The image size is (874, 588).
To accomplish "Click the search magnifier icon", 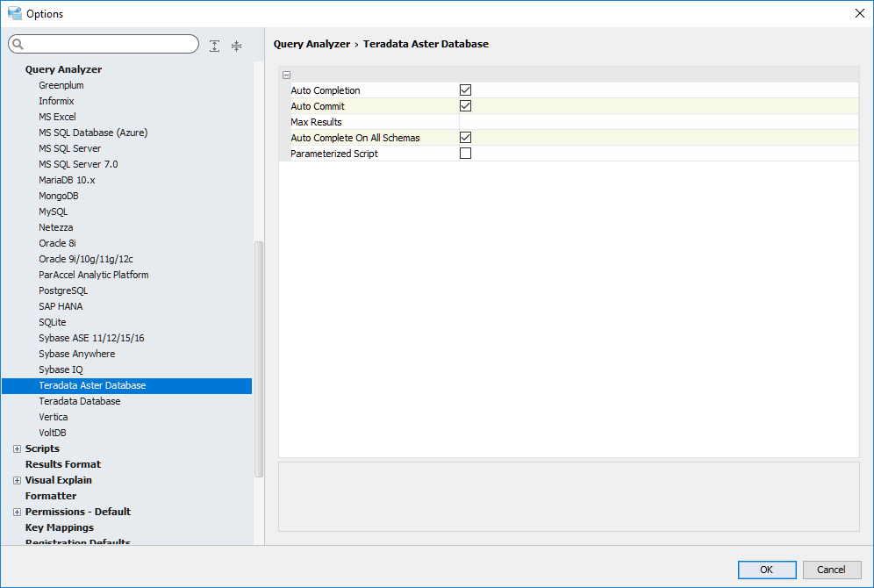I will [x=18, y=45].
